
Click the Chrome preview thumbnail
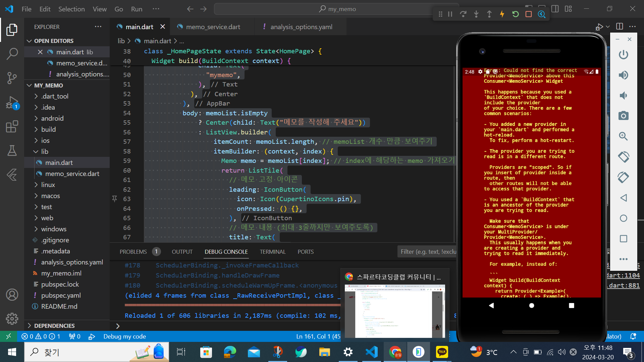click(x=395, y=311)
